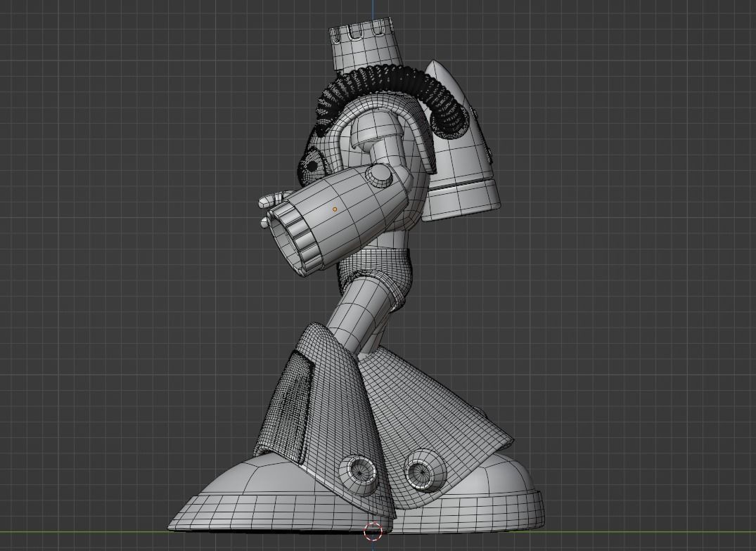Viewport: 756px width, 551px height.
Task: Click the red-white 3D cursor at the model base
Action: (373, 531)
